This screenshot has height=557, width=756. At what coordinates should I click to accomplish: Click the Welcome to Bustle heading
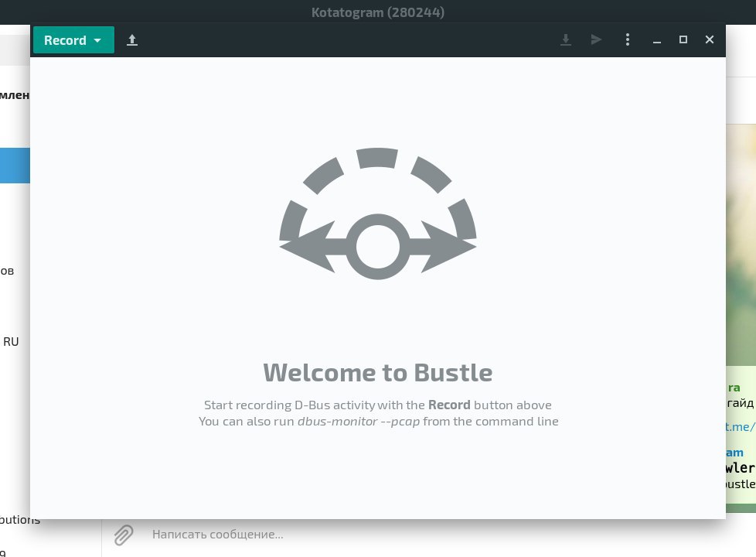(378, 373)
